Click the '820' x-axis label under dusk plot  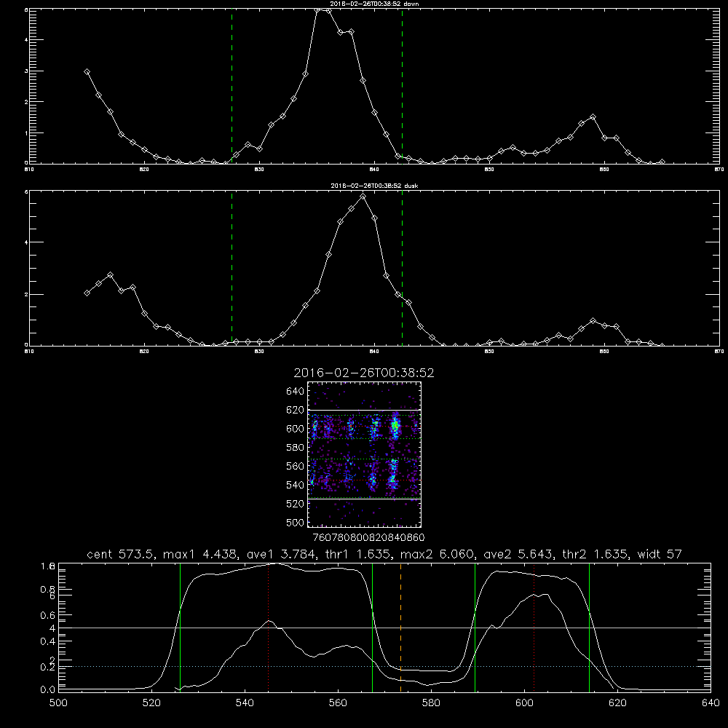tap(144, 352)
